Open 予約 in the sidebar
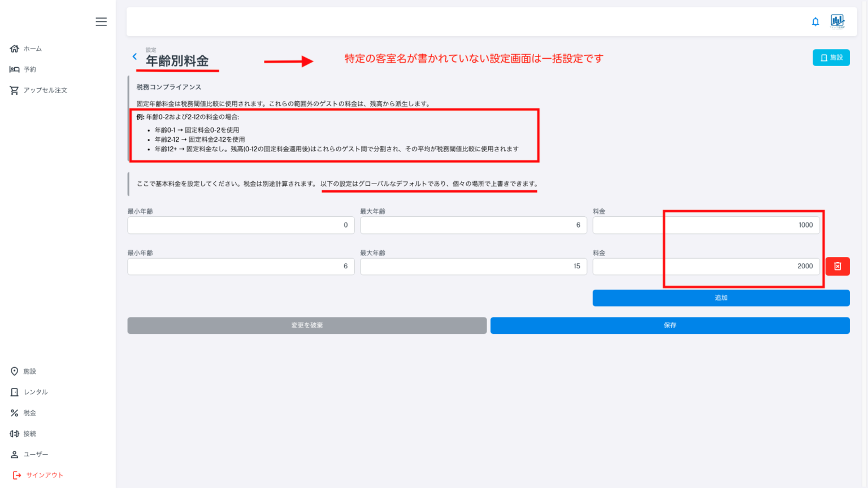This screenshot has width=868, height=488. pyautogui.click(x=29, y=69)
